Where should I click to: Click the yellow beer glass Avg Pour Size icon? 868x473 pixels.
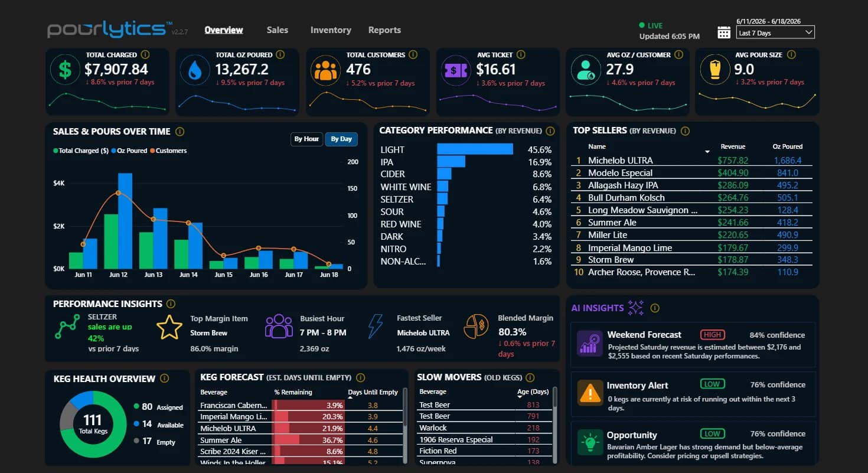click(x=714, y=70)
